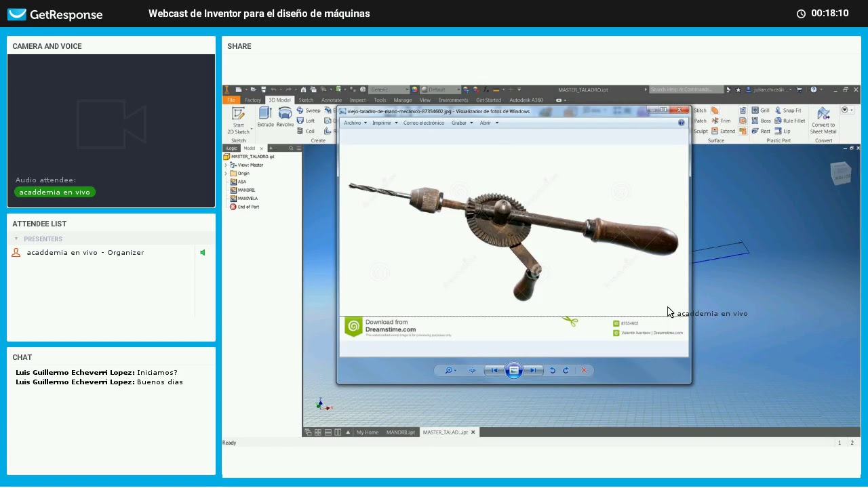Viewport: 868px width, 488px height.
Task: Choose the Loft command
Action: [306, 121]
